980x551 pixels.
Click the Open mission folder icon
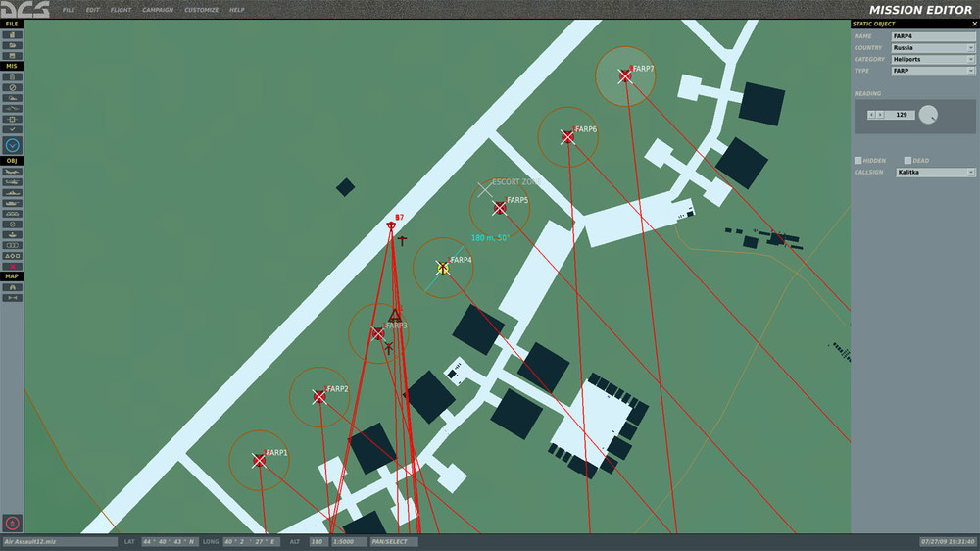coord(12,46)
